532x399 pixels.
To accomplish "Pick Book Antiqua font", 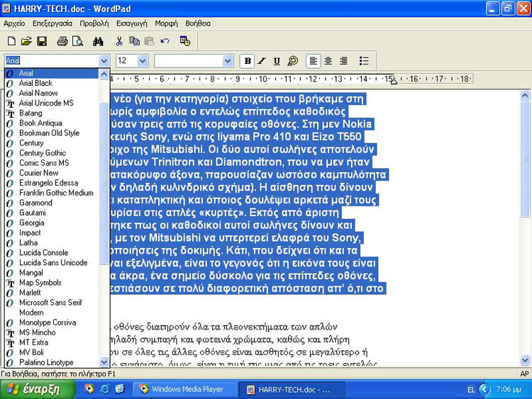I will 52,123.
